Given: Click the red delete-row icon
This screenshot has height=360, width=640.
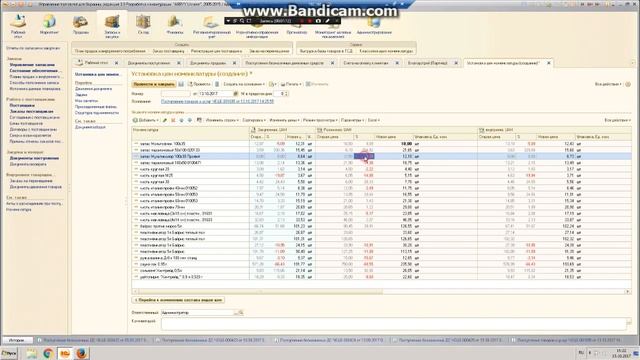Looking at the screenshot, I should pyautogui.click(x=173, y=120).
